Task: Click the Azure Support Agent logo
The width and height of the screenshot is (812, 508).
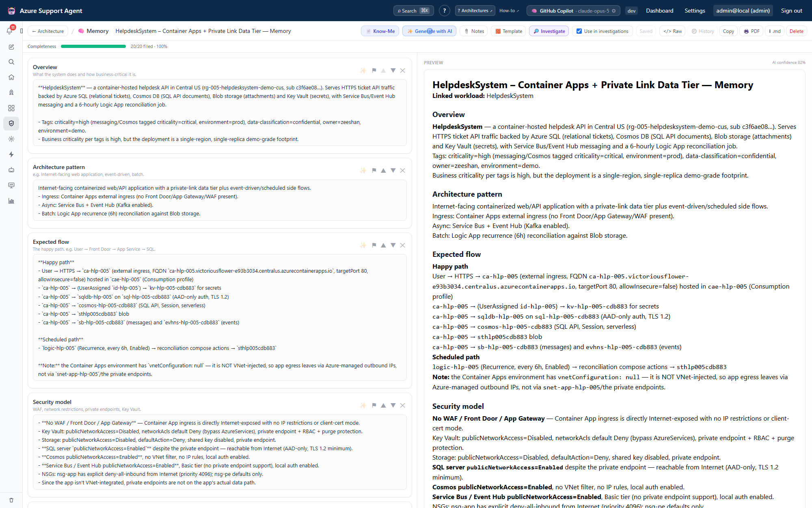Action: (12, 11)
